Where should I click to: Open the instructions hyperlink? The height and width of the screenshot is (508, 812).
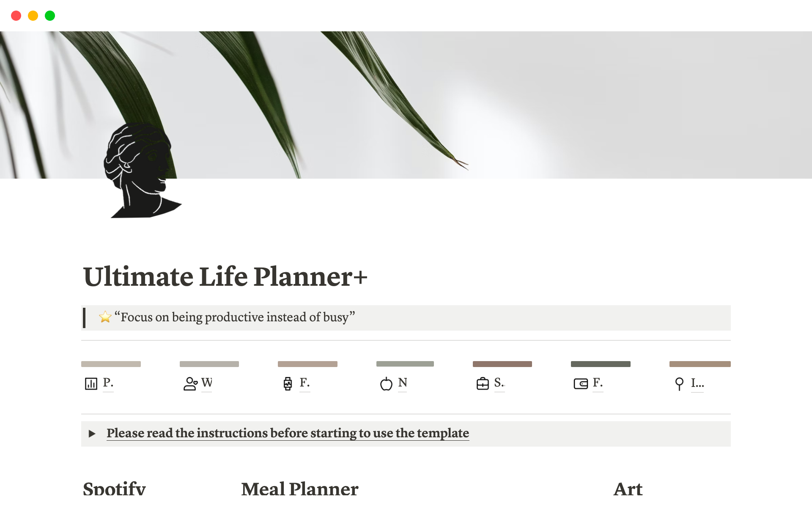(x=287, y=433)
